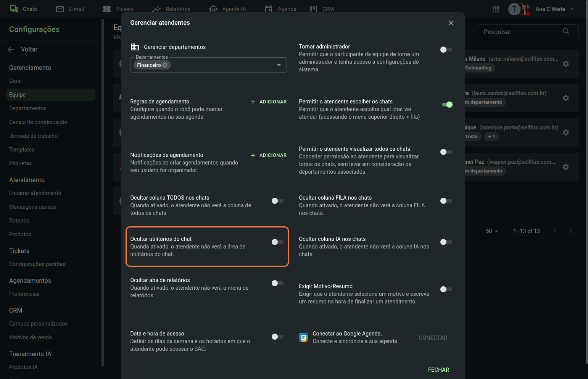Click the back arrow beside Voltar
Screen dimensions: 588x379
[11, 49]
